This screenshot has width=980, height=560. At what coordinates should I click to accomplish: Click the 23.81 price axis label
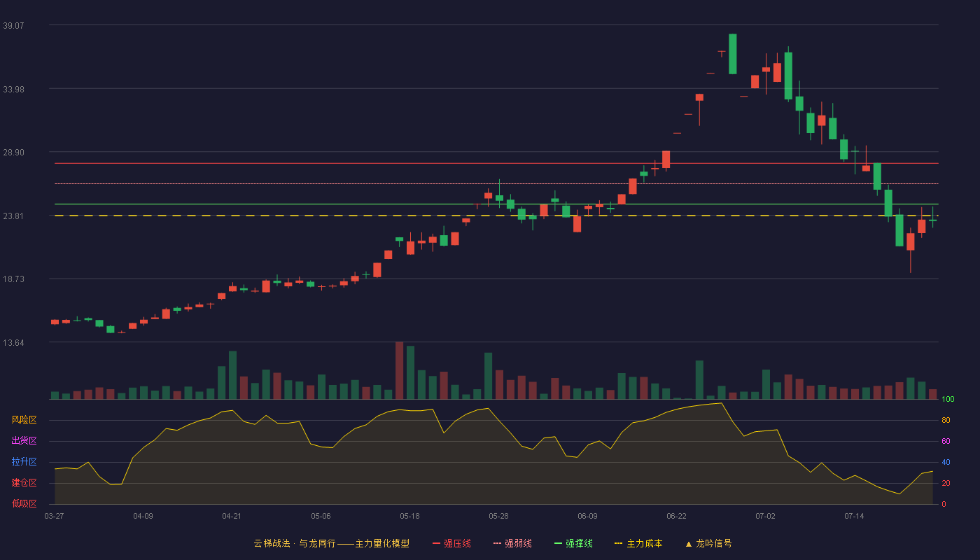click(13, 216)
